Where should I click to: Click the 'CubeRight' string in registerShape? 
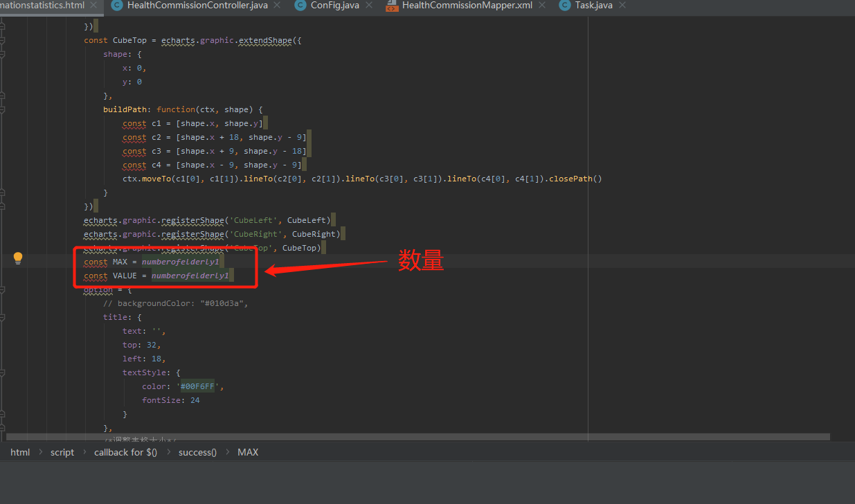pos(255,234)
